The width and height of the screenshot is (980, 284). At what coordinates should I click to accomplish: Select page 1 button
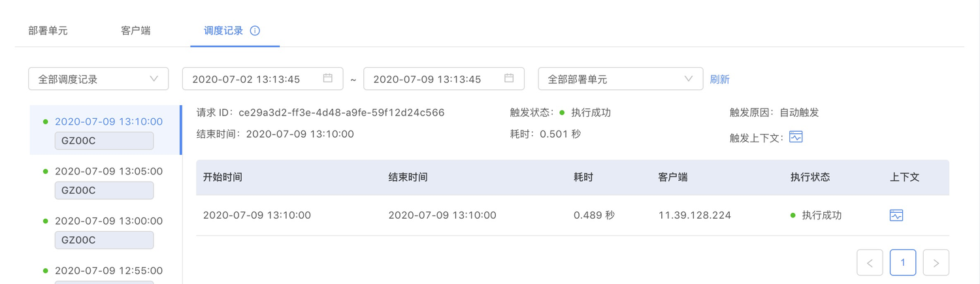point(903,262)
